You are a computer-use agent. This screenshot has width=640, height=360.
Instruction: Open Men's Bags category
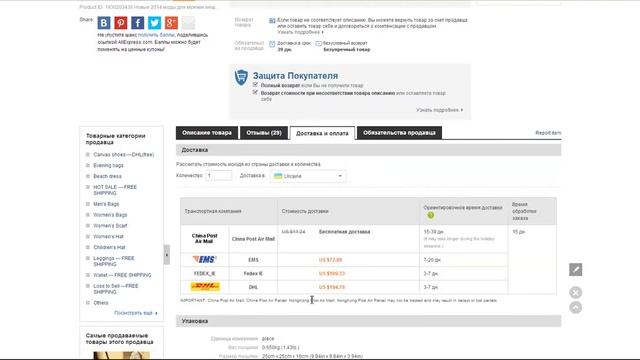(106, 204)
